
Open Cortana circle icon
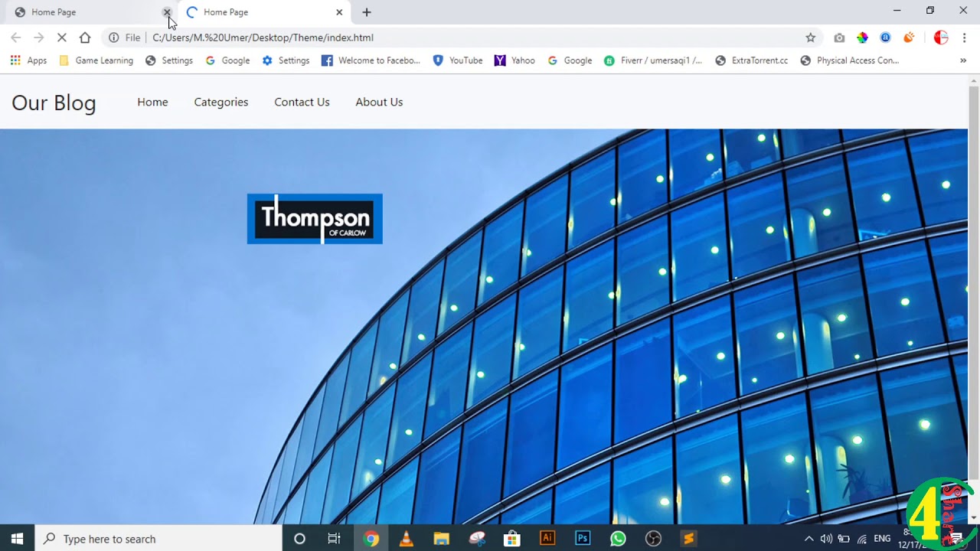(299, 539)
